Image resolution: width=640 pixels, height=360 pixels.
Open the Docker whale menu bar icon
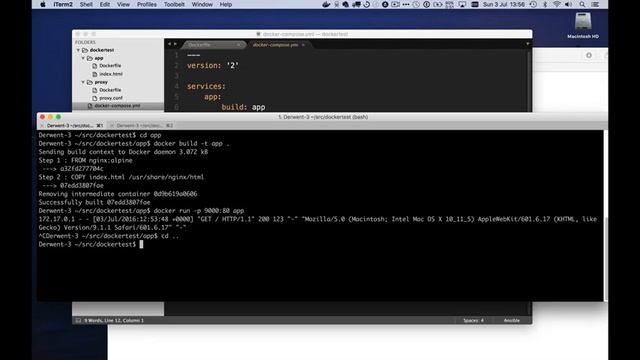click(x=326, y=4)
